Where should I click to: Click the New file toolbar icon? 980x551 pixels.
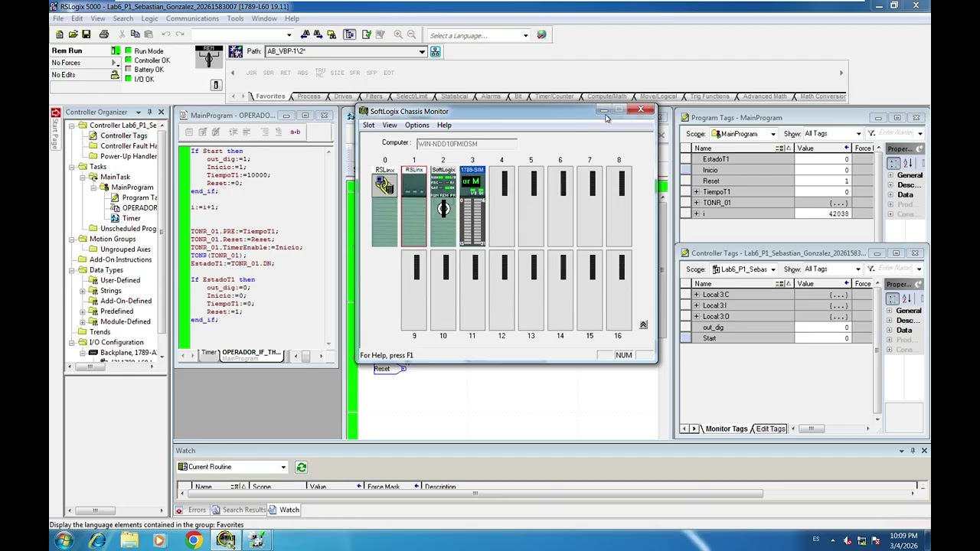pos(60,34)
